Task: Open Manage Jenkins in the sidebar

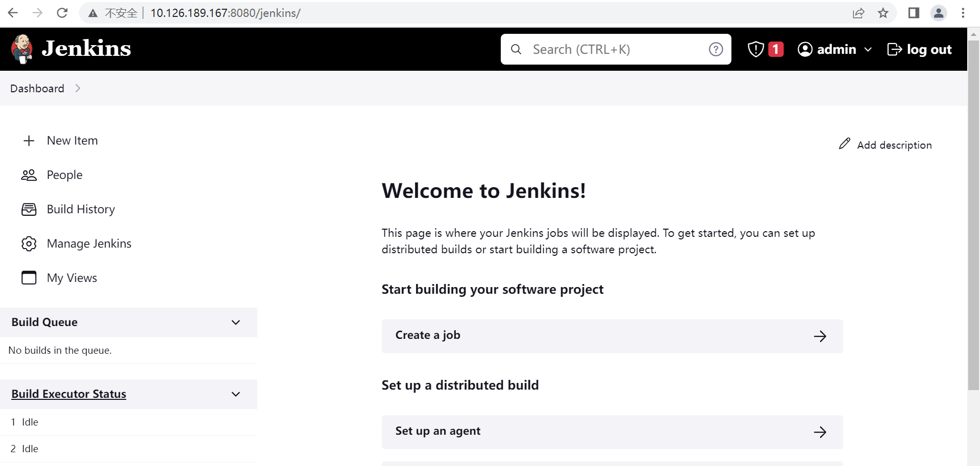Action: pyautogui.click(x=89, y=244)
